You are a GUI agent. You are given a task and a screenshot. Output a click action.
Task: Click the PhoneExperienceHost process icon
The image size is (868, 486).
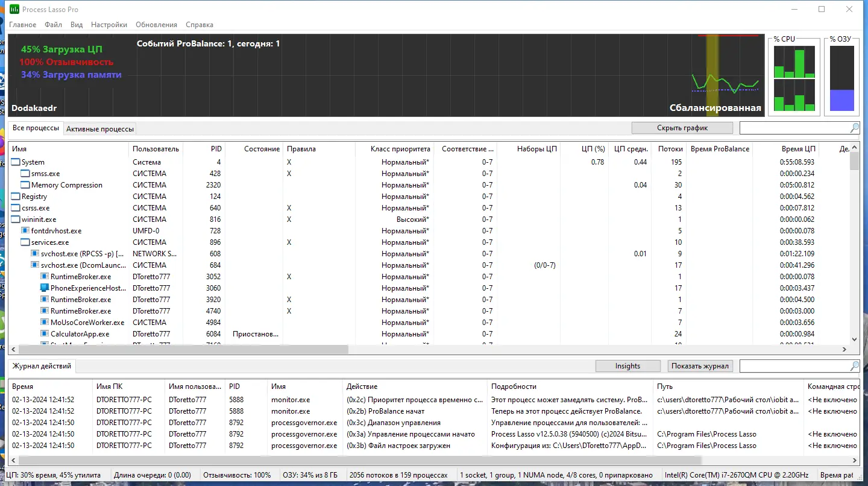pyautogui.click(x=45, y=288)
